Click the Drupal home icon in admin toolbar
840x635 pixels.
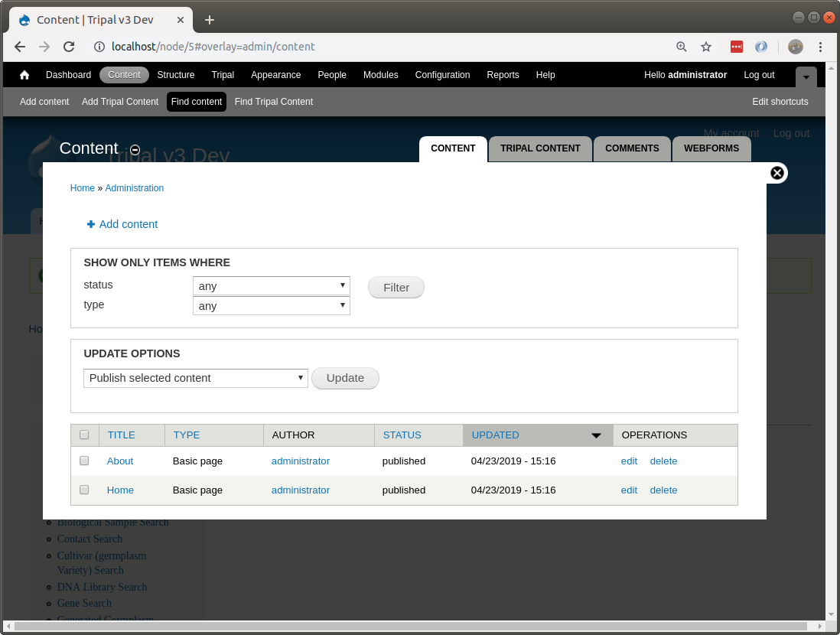coord(24,75)
